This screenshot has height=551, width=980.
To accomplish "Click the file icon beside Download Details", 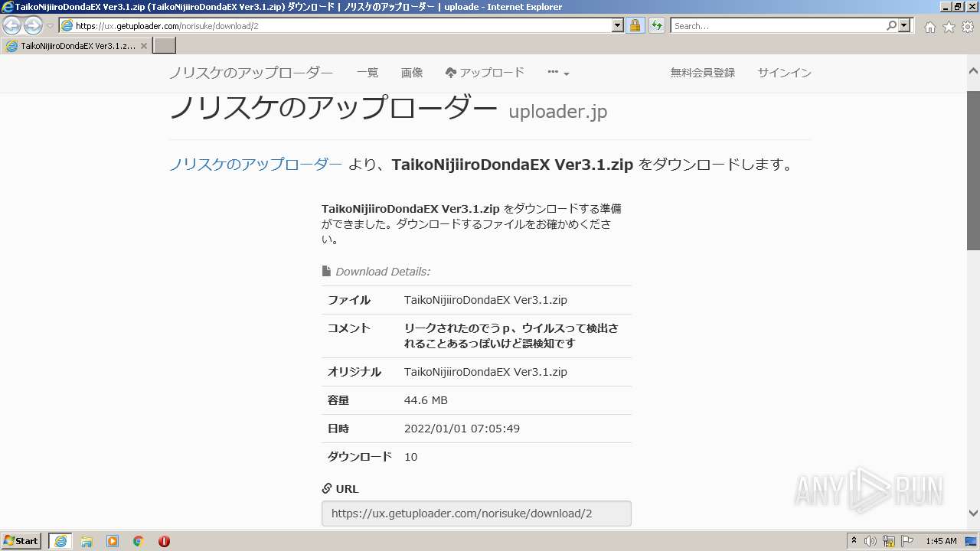I will click(326, 271).
